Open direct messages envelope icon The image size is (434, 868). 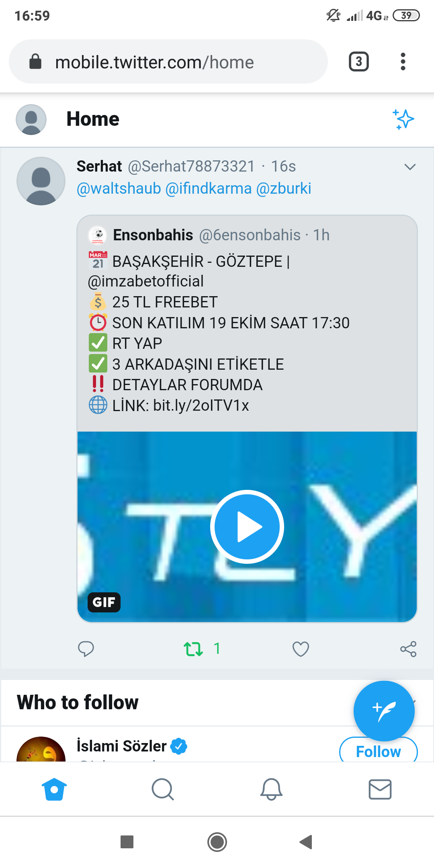click(x=380, y=789)
